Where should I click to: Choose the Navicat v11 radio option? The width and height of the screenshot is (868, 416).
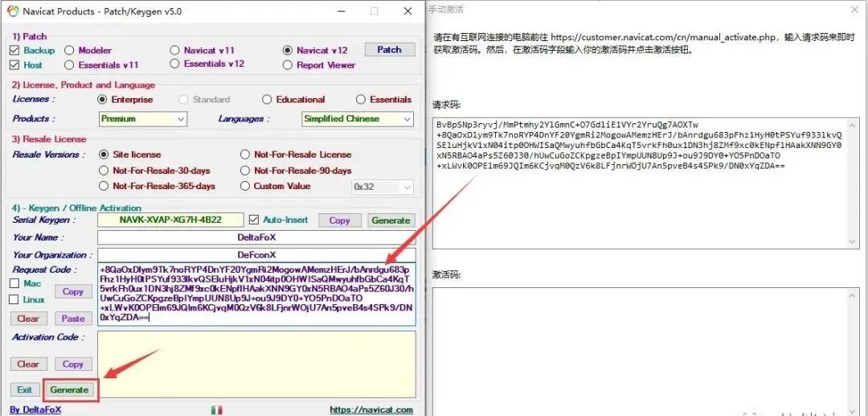pyautogui.click(x=175, y=51)
